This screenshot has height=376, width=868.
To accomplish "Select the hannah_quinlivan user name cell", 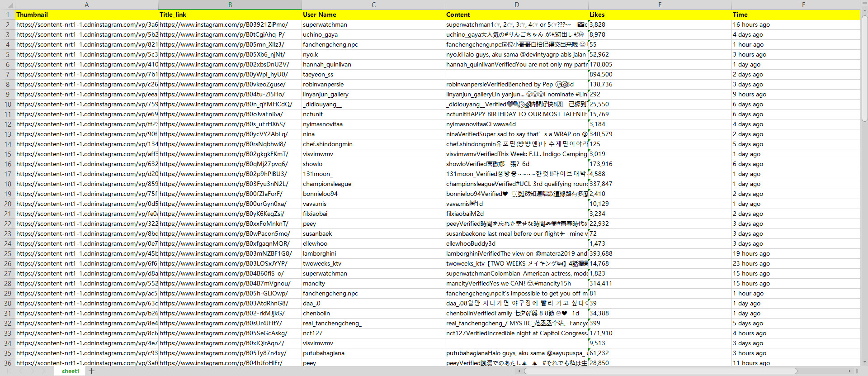I will tap(373, 64).
